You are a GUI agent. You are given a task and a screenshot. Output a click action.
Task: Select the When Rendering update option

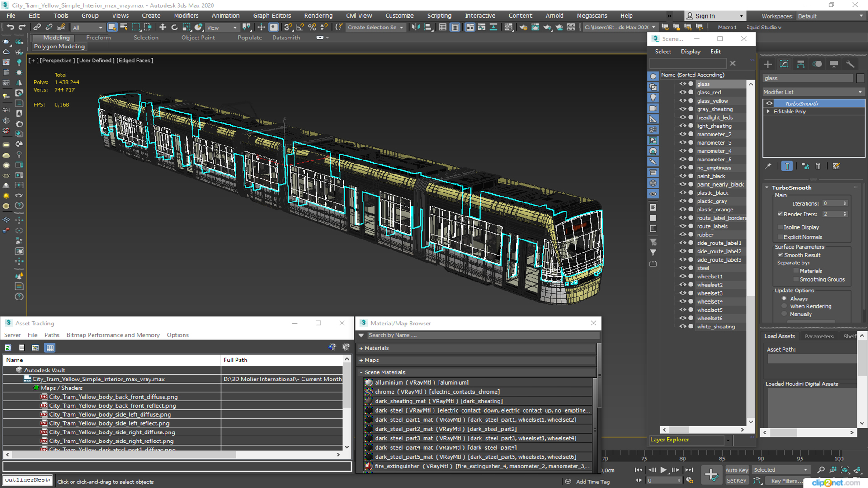click(784, 306)
